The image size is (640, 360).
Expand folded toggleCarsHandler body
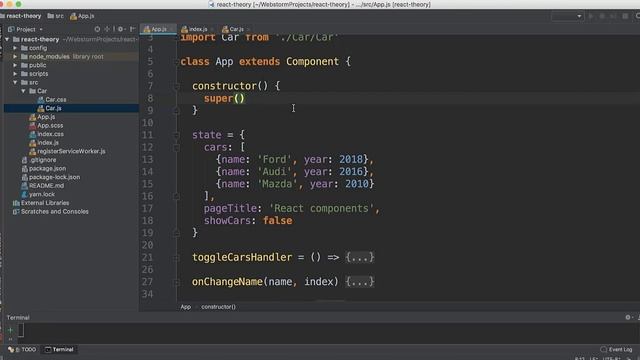(x=360, y=257)
